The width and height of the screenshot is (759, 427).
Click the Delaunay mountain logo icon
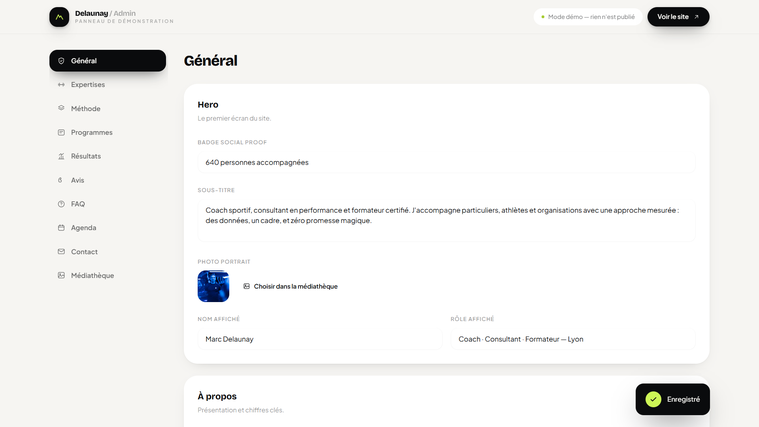(x=59, y=17)
